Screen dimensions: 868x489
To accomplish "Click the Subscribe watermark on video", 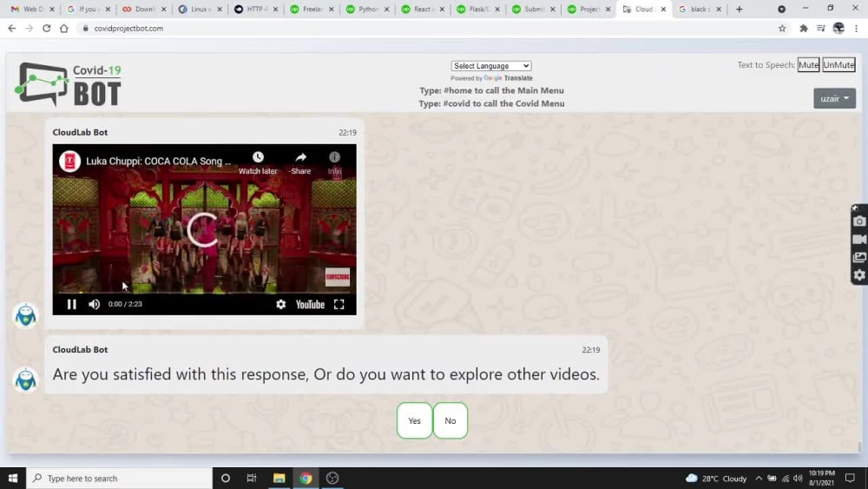I will click(337, 277).
